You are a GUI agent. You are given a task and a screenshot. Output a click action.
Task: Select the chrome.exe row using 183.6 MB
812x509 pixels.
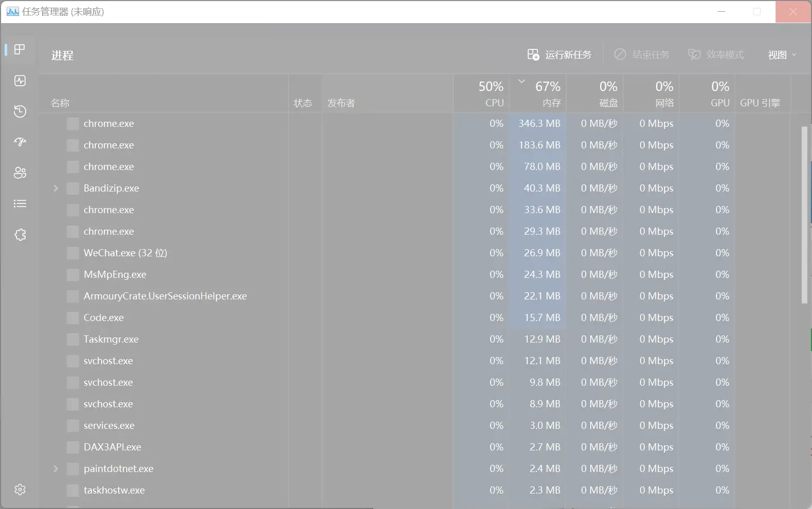(x=415, y=145)
